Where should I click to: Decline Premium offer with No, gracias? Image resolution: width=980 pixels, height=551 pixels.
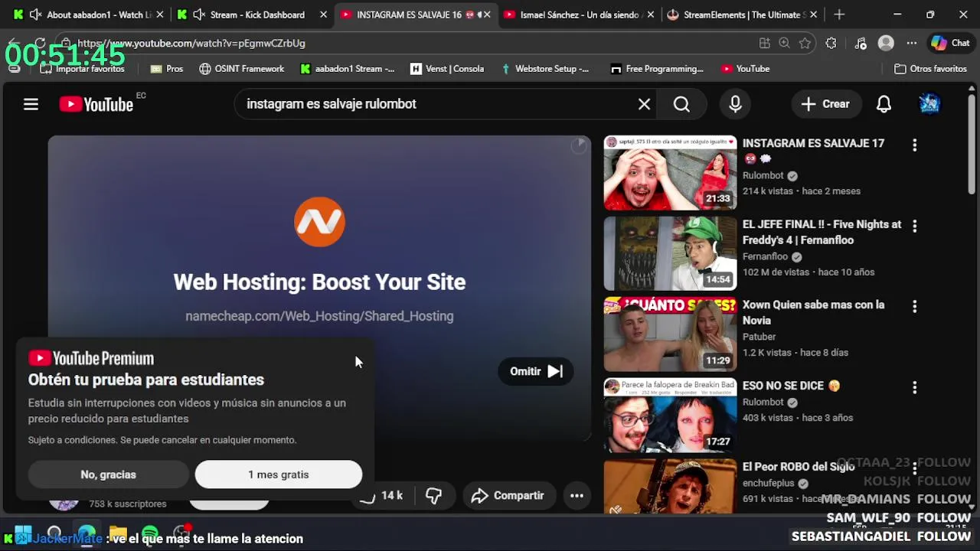click(108, 474)
